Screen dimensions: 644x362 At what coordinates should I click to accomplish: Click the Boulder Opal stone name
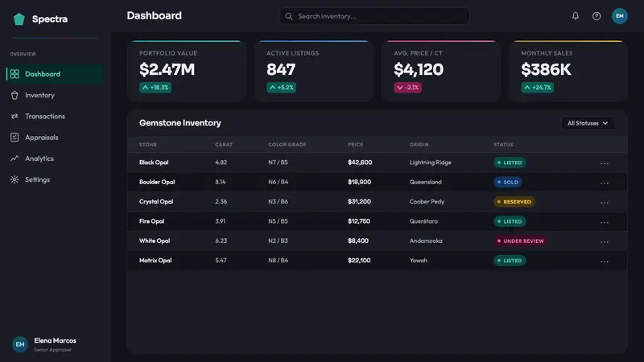[x=157, y=183]
